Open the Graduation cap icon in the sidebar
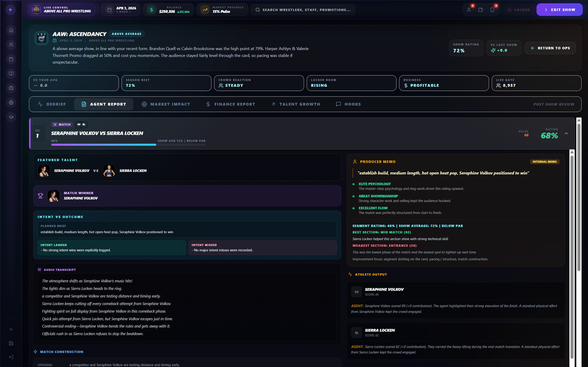The width and height of the screenshot is (588, 367). click(11, 117)
